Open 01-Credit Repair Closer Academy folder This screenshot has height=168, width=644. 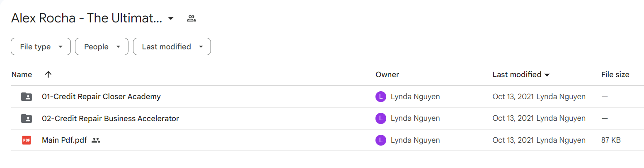tap(101, 97)
